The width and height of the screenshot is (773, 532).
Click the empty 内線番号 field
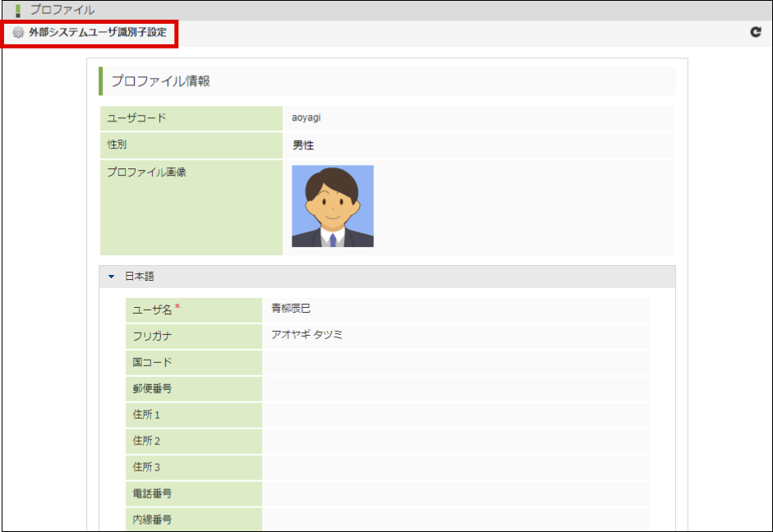point(455,519)
